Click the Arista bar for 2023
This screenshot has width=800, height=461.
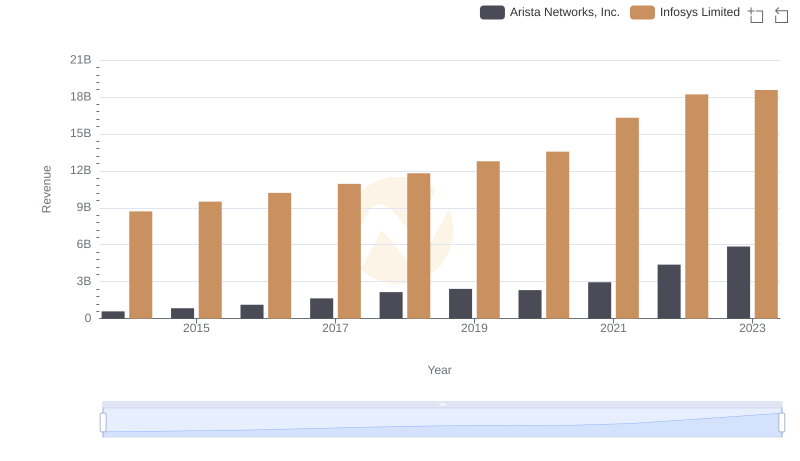(738, 283)
